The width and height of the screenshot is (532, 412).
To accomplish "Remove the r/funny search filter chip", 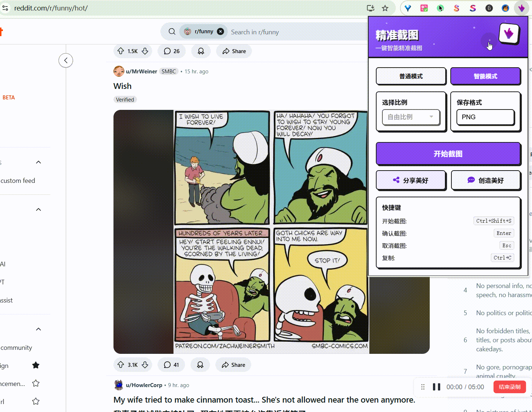I will 220,31.
